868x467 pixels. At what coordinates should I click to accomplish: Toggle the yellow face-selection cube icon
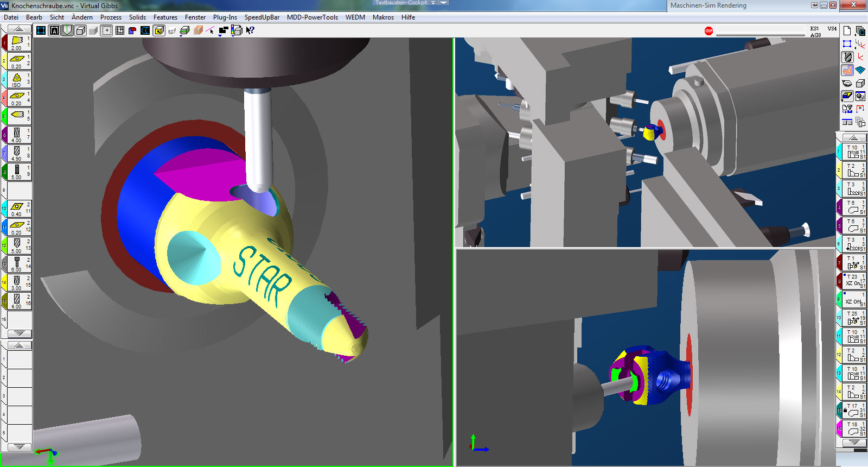coord(159,30)
